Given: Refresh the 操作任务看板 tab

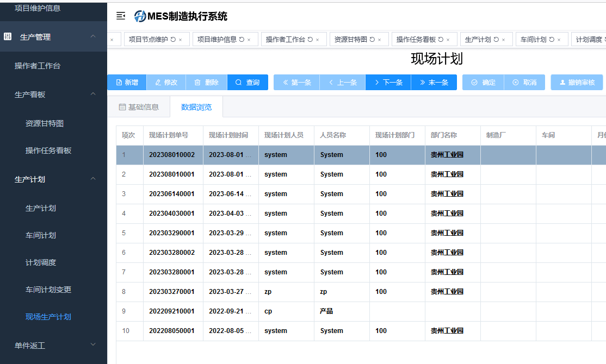Looking at the screenshot, I should [x=441, y=39].
